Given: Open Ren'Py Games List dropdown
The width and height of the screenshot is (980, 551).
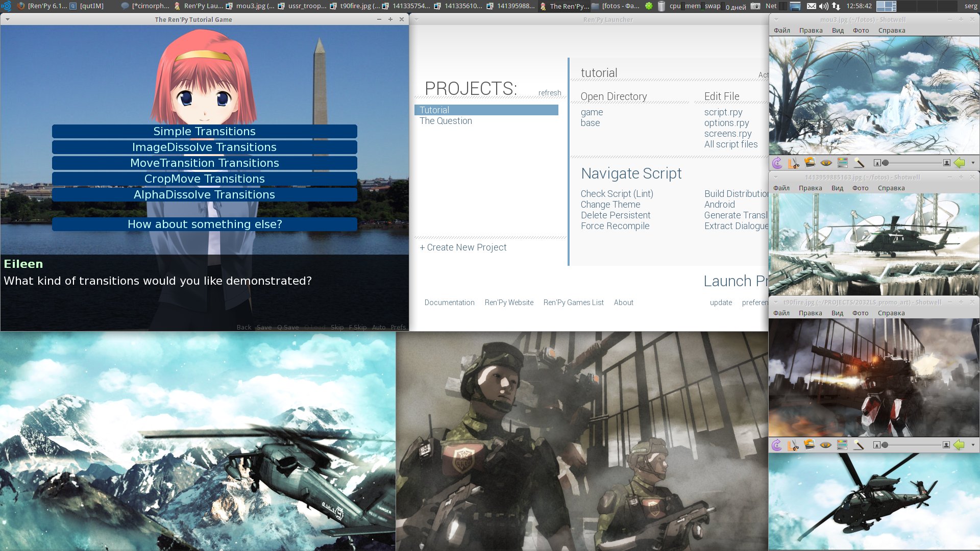Looking at the screenshot, I should coord(574,302).
